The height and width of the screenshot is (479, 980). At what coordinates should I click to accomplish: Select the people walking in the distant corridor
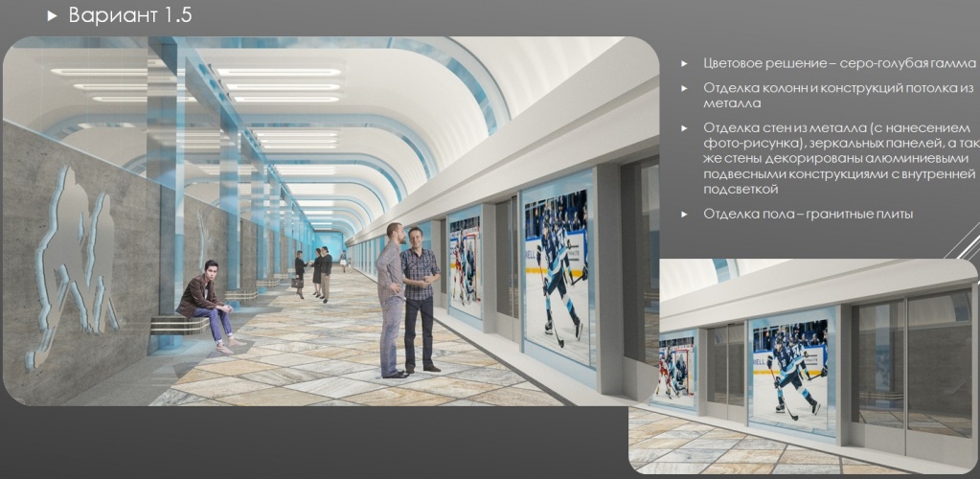point(316,272)
